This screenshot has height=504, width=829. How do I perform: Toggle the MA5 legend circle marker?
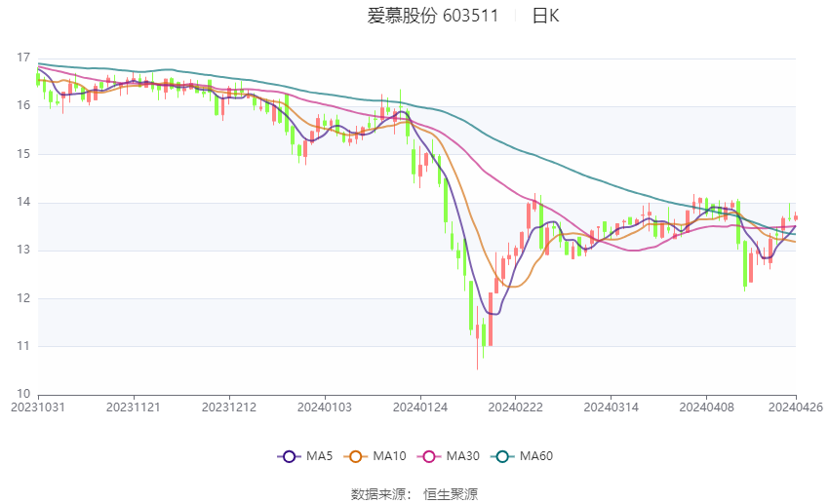point(289,456)
